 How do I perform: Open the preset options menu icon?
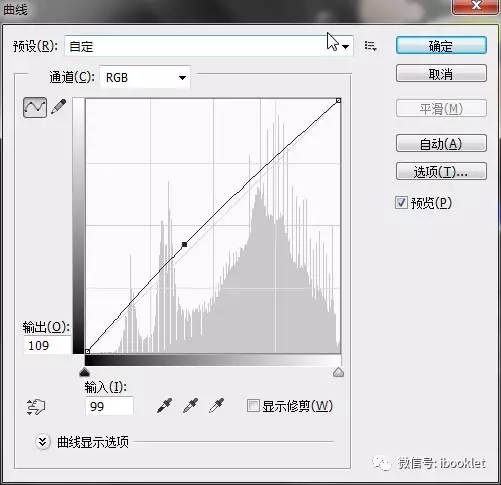(x=371, y=46)
